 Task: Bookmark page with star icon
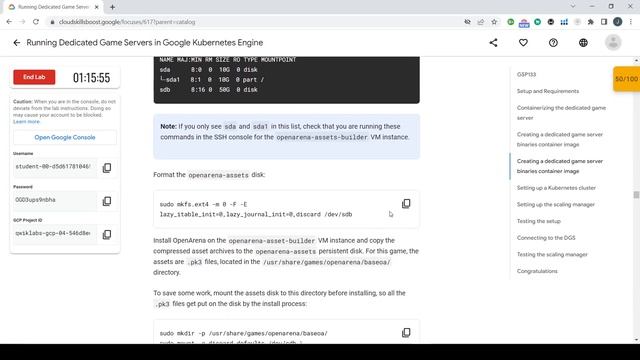[494, 22]
